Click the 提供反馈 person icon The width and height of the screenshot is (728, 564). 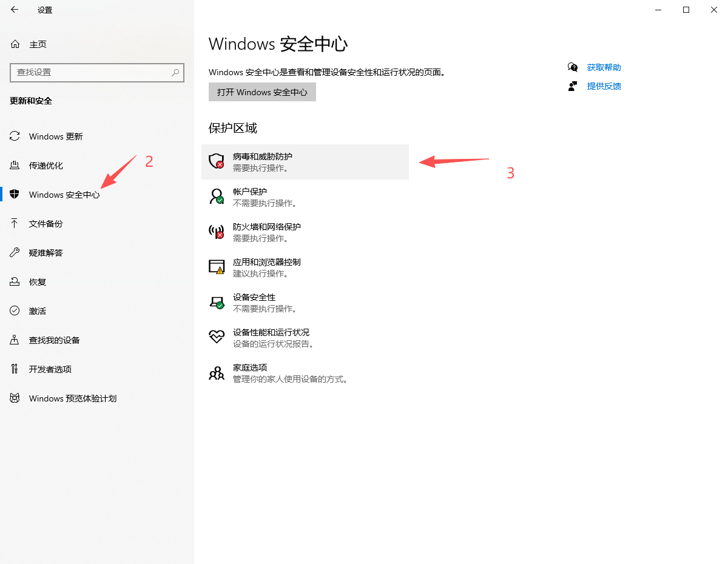pyautogui.click(x=572, y=86)
